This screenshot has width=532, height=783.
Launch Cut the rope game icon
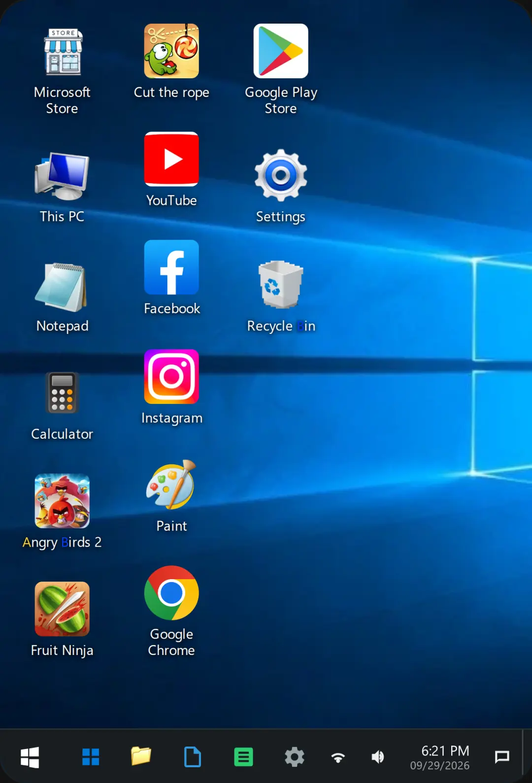pos(171,51)
